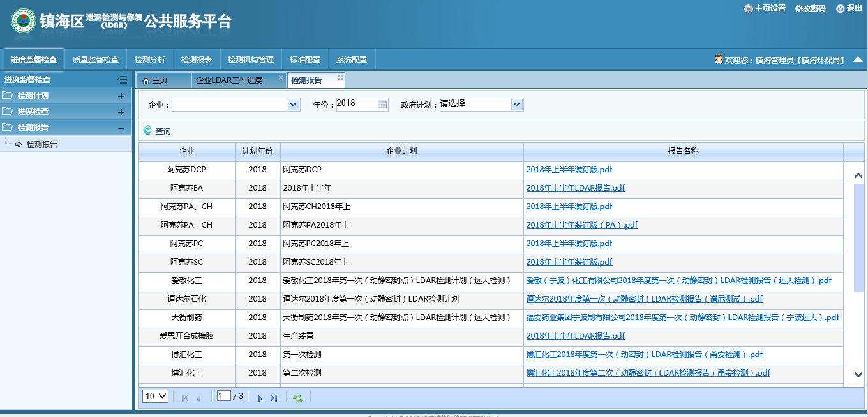The image size is (868, 417).
Task: Open 爱敬化工 LDAR检测报告（远大检测）.pdf
Action: pos(679,281)
